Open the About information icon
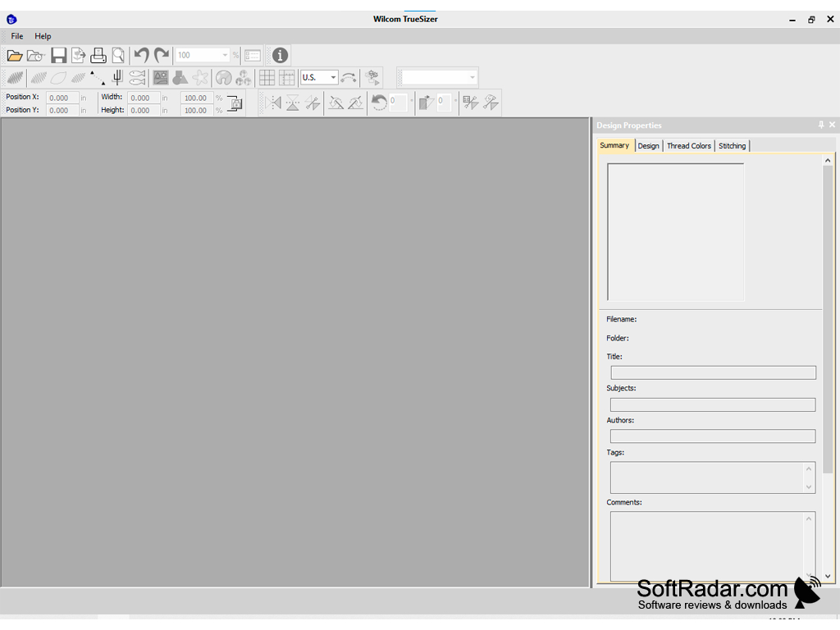Image resolution: width=840 pixels, height=630 pixels. [280, 55]
